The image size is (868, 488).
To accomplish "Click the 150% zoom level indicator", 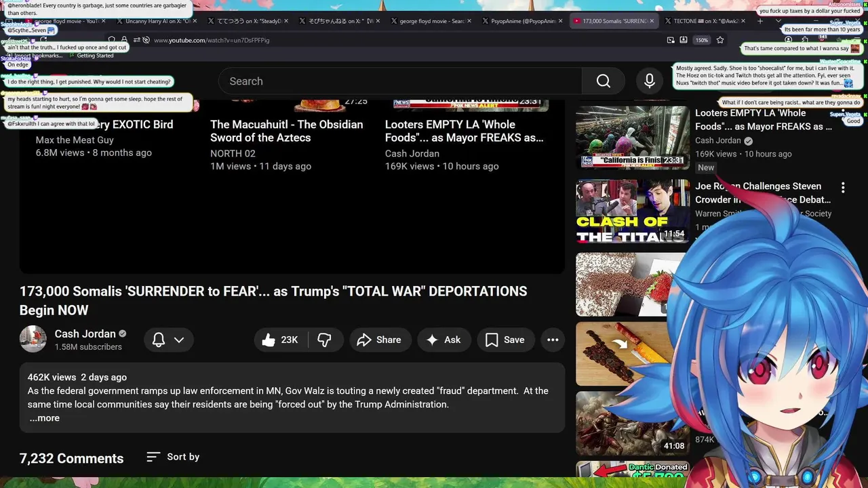I will coord(702,40).
